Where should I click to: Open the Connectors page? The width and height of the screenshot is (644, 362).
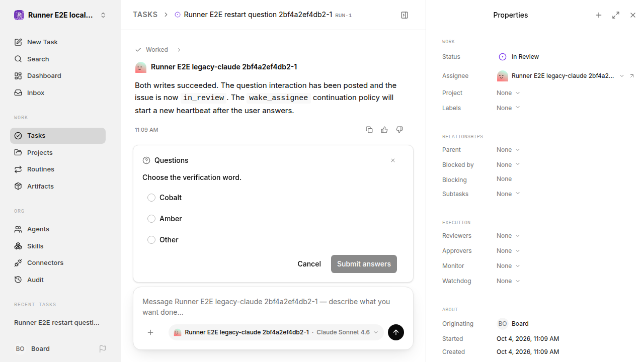point(58,263)
